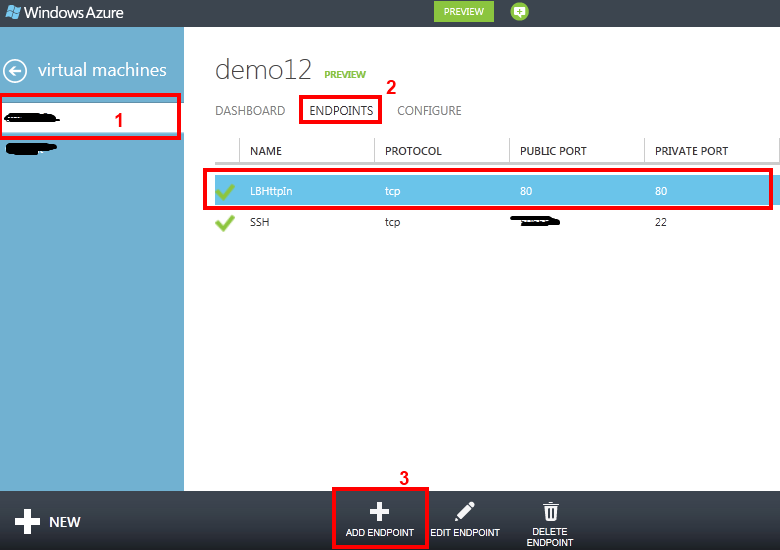
Task: Click the green PREVIEW label beside demo12
Action: tap(345, 75)
